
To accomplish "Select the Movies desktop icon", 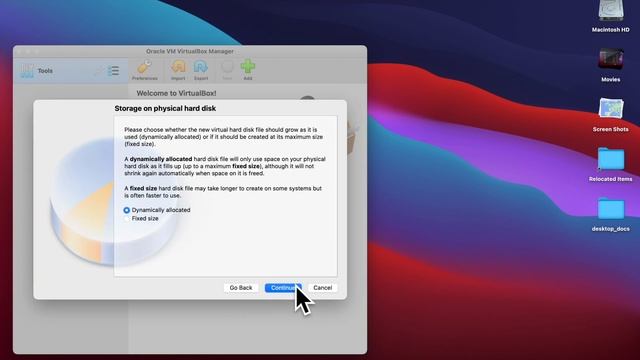I will coord(611,64).
